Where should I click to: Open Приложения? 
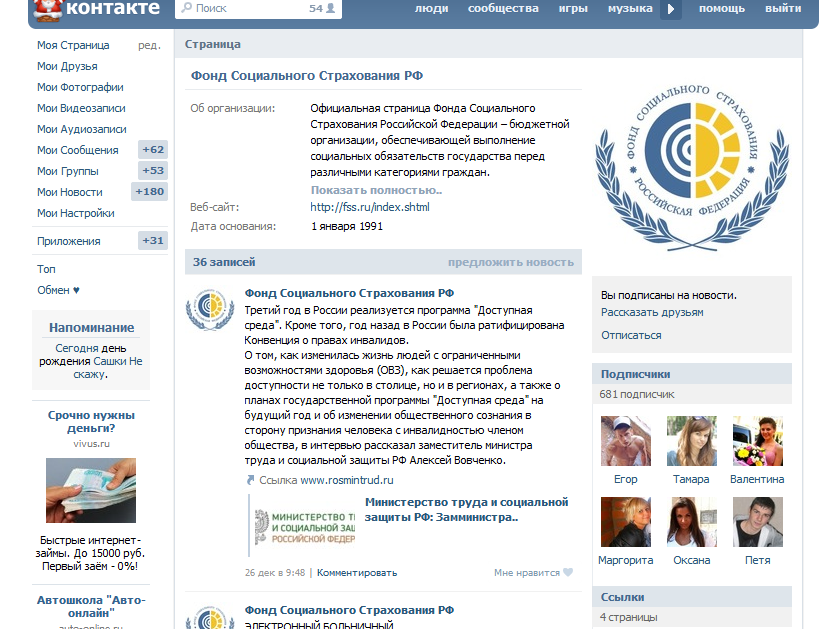[68, 241]
